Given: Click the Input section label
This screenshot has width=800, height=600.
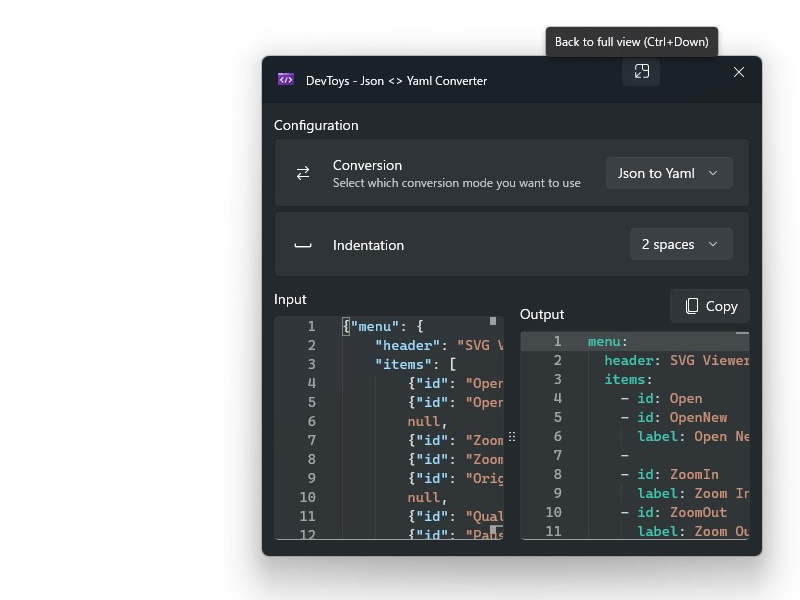Looking at the screenshot, I should pos(290,299).
